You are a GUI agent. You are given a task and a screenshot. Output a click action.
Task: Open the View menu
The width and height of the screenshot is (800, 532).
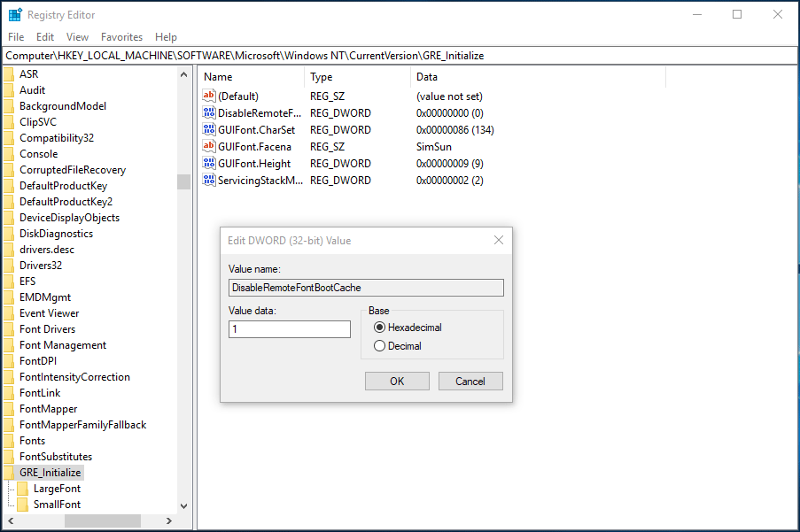point(77,37)
